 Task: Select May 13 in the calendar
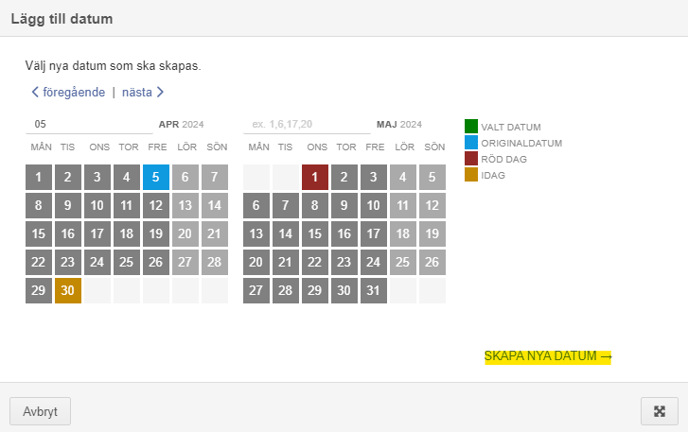[x=256, y=234]
